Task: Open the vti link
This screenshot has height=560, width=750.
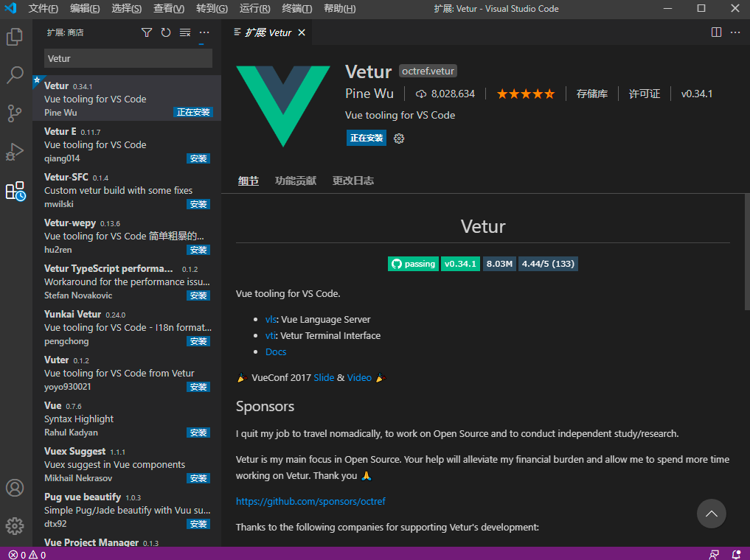Action: (x=270, y=335)
